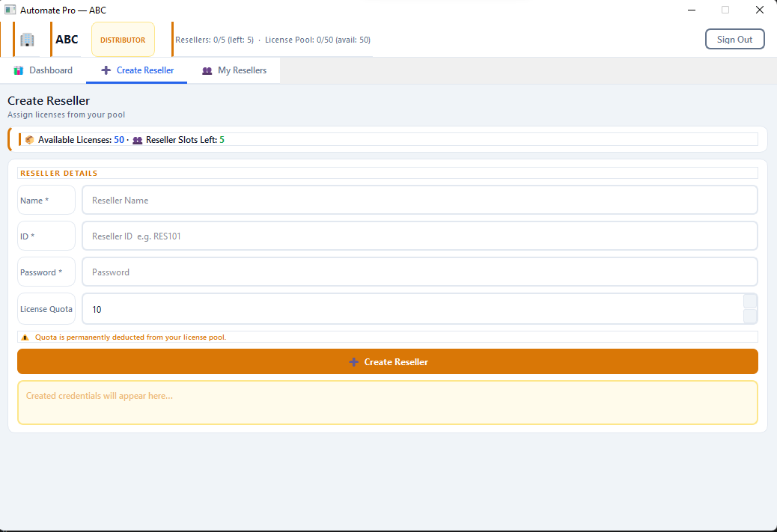Image resolution: width=777 pixels, height=532 pixels.
Task: Click the people icon beside Reseller Slots Left
Action: coord(137,140)
